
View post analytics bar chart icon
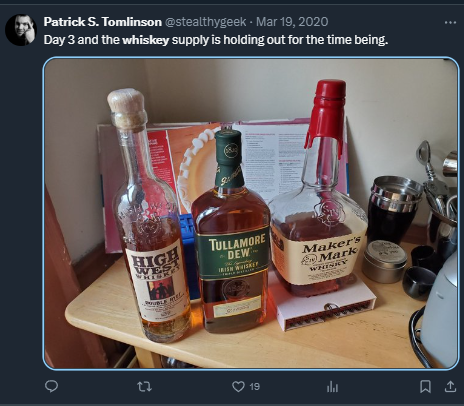click(x=332, y=387)
